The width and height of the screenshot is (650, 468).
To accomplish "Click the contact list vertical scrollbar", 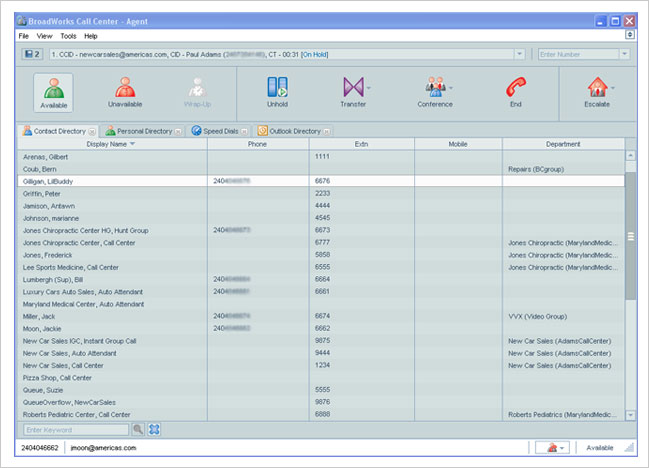I will coord(630,235).
